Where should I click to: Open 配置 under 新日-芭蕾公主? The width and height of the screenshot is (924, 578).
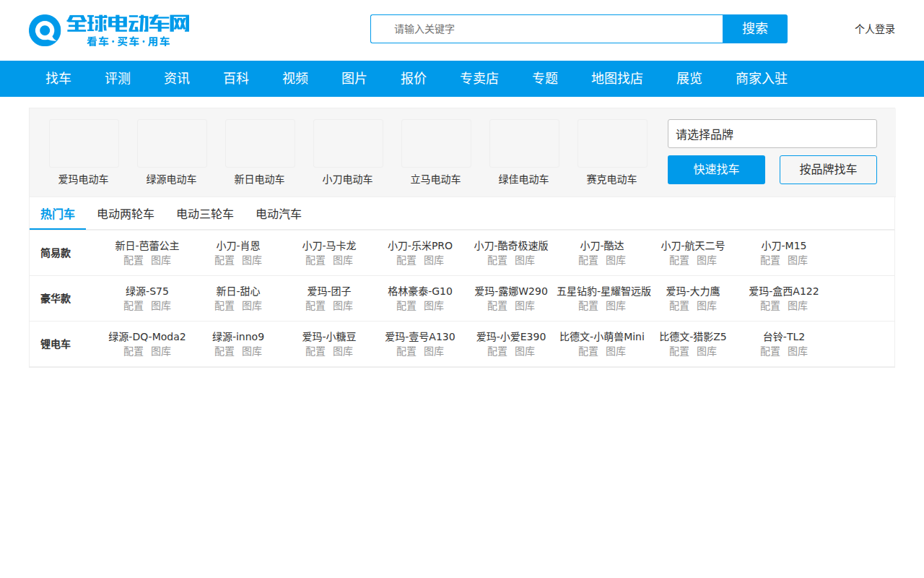(x=134, y=260)
